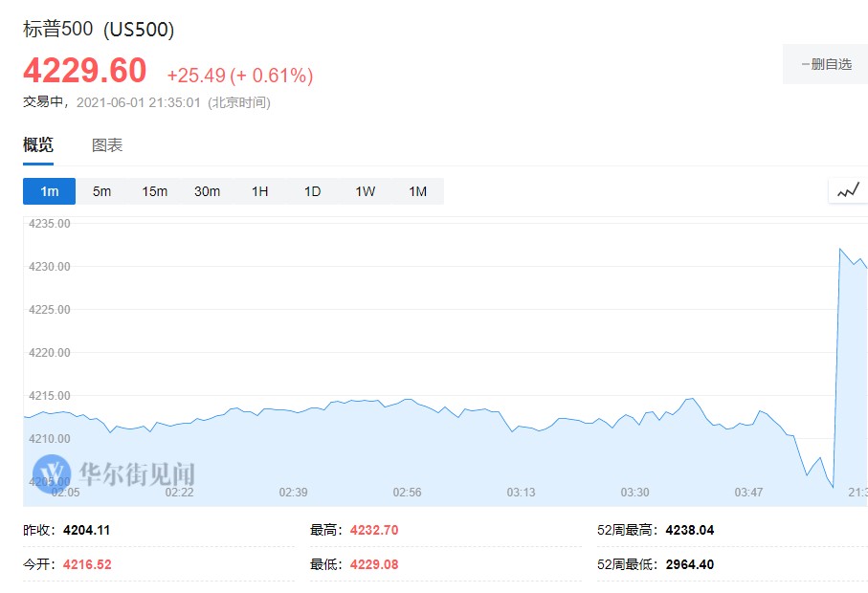Select the 5m timeframe
868x593 pixels.
[101, 191]
